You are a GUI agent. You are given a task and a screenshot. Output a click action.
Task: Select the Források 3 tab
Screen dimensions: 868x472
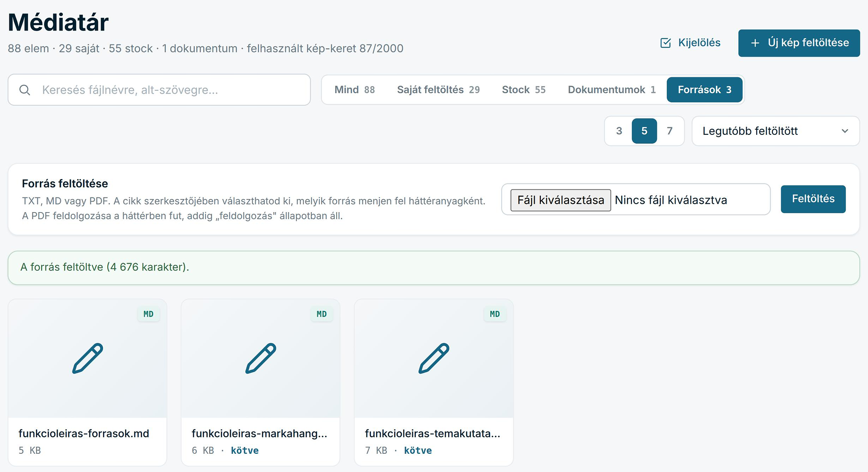(705, 89)
